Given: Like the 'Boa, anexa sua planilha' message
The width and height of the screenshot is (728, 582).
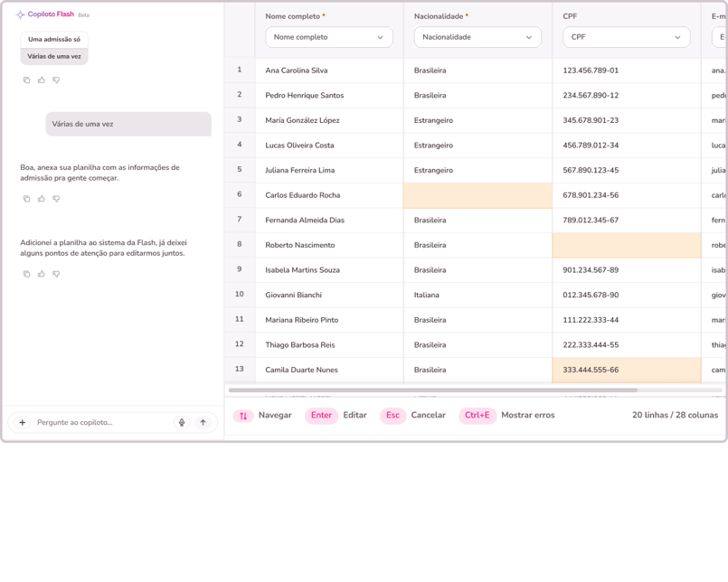Looking at the screenshot, I should (x=42, y=199).
